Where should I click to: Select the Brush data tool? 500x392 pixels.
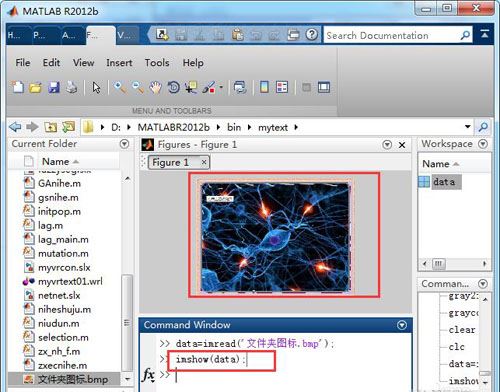(209, 88)
